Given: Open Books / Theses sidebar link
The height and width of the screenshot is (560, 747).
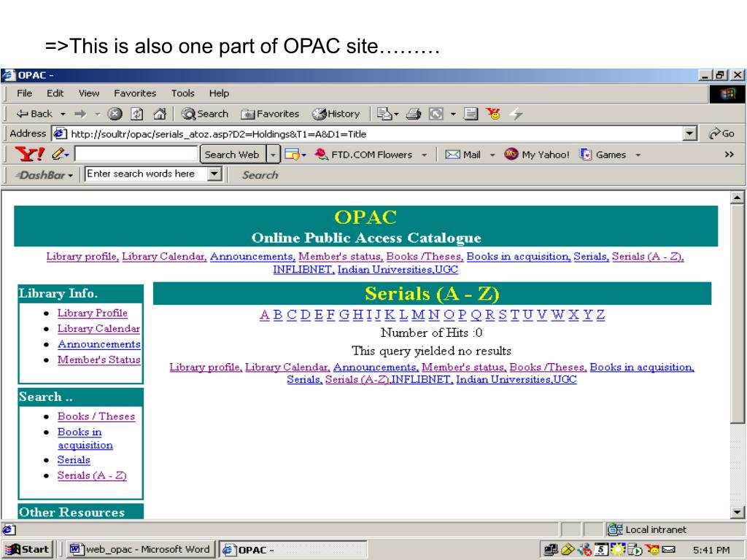Looking at the screenshot, I should click(96, 416).
